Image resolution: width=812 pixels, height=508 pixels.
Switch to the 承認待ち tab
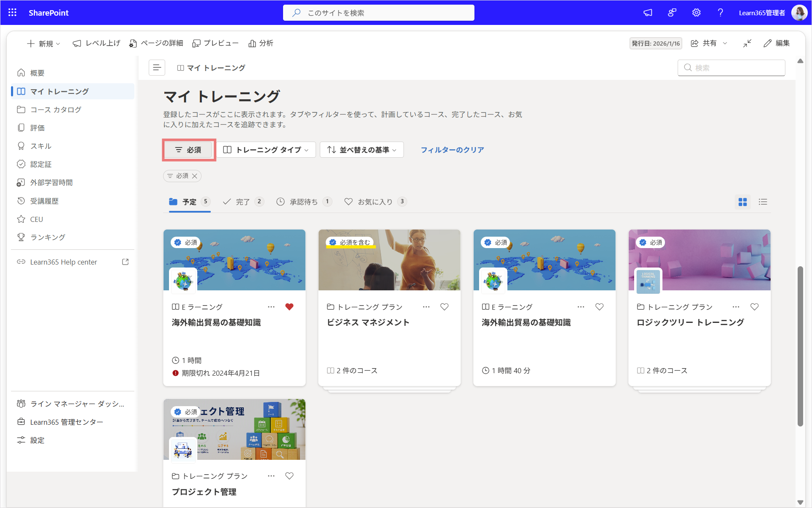click(304, 202)
